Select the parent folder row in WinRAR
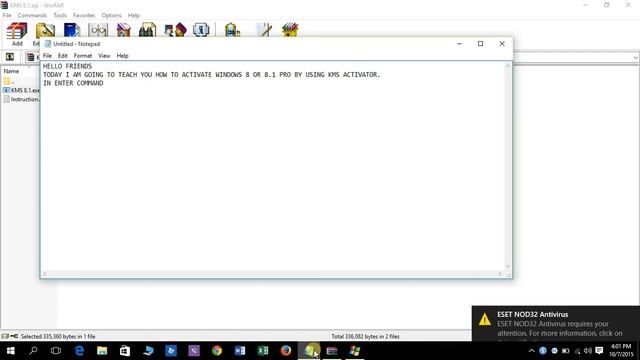 [9, 81]
